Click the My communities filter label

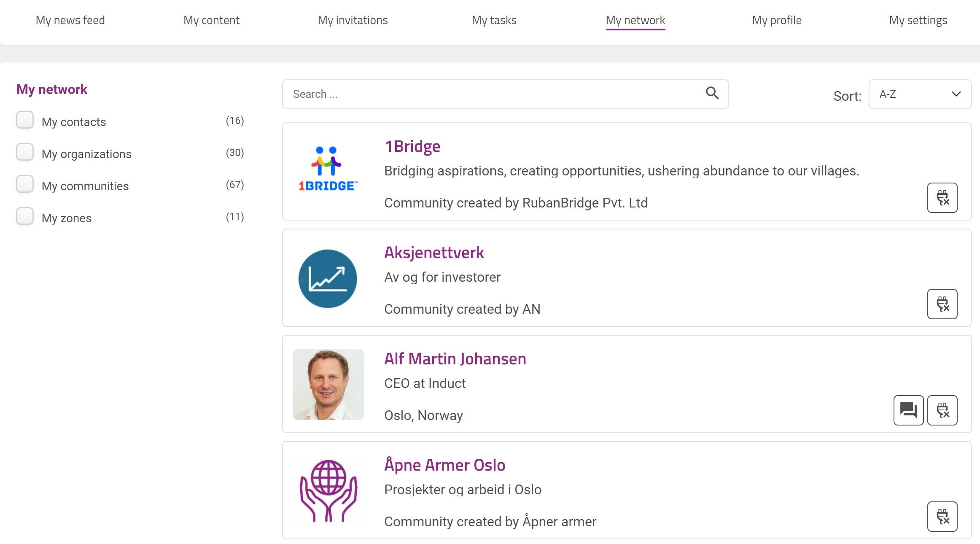pos(85,186)
